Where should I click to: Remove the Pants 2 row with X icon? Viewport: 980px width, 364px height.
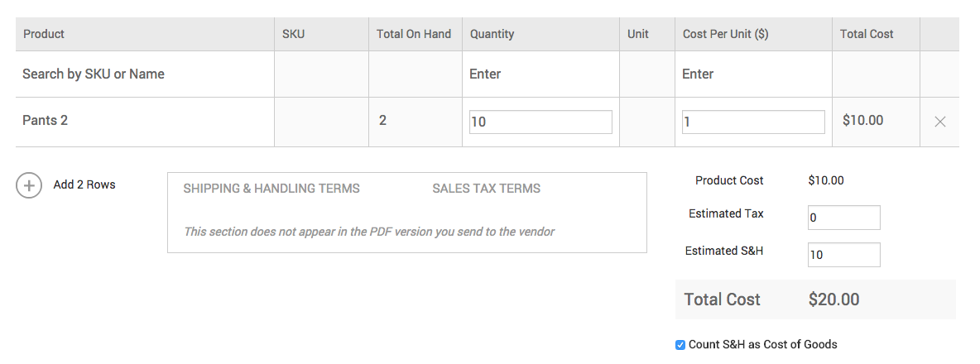[939, 122]
